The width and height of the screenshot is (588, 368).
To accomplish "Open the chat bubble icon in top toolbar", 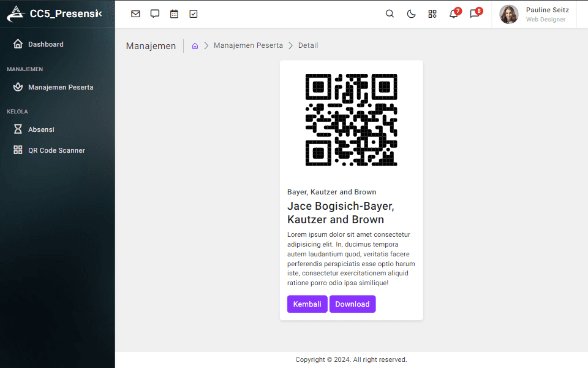I will 155,14.
